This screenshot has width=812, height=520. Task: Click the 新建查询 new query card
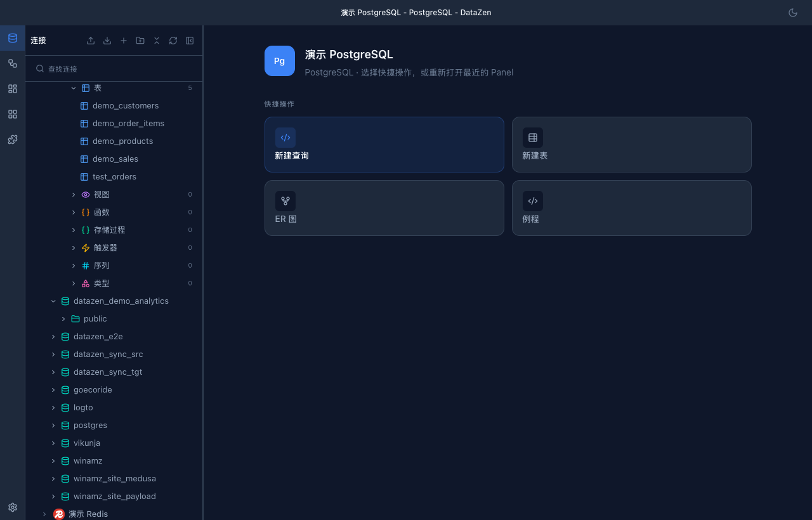coord(384,145)
